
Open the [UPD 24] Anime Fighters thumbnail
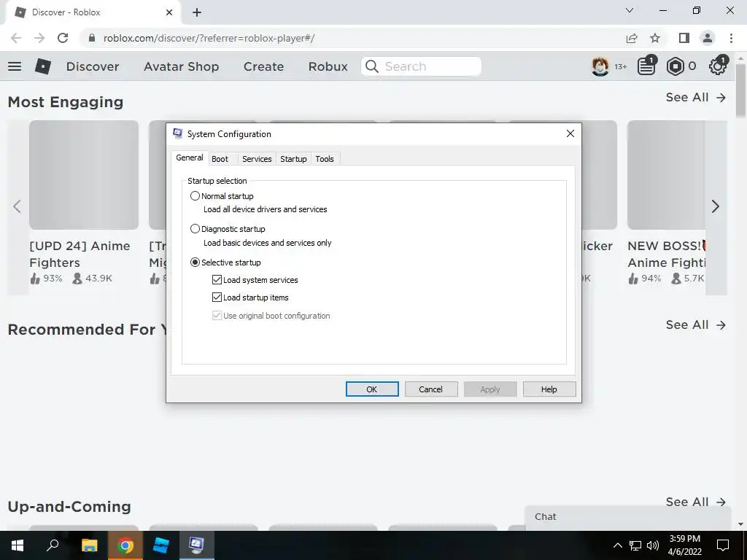84,175
